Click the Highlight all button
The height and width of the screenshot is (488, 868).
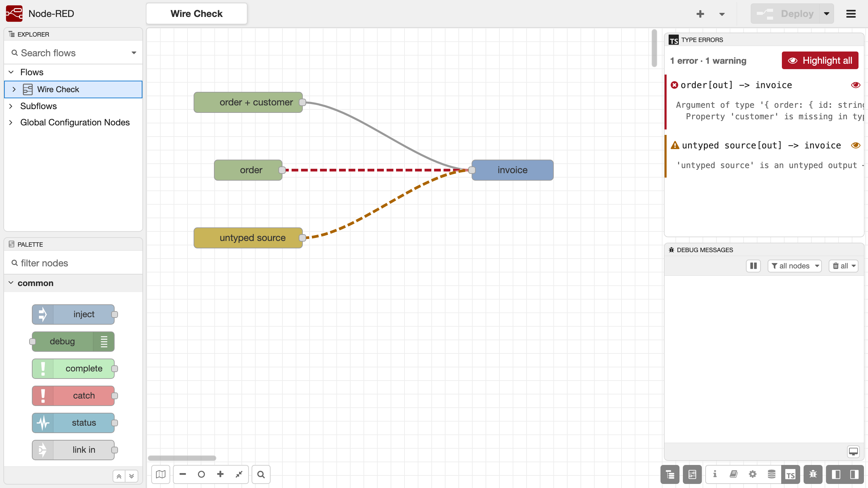click(820, 61)
